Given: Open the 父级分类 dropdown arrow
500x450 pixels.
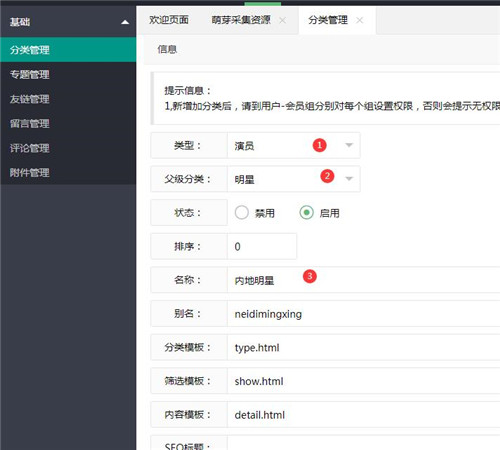Looking at the screenshot, I should [349, 178].
